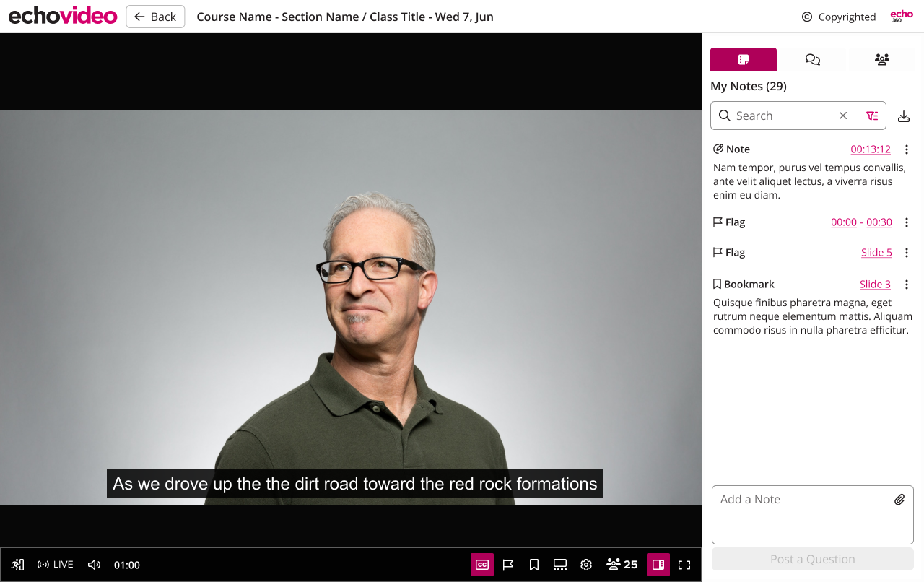Open the notes filter options
924x582 pixels.
871,116
